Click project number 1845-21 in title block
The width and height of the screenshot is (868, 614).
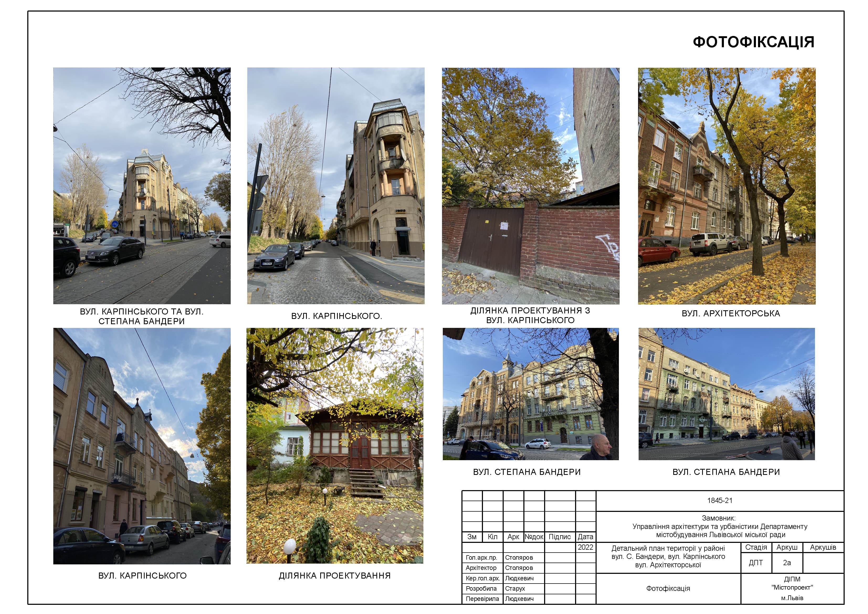[x=719, y=501]
